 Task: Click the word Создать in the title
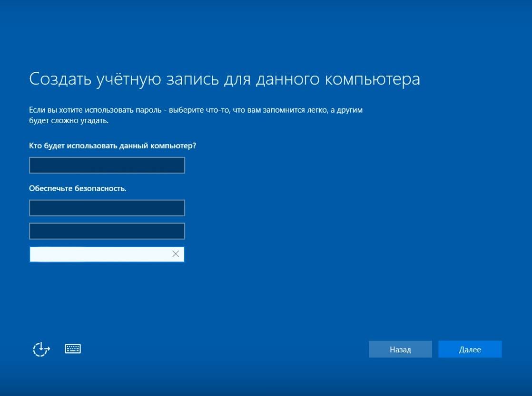point(59,79)
